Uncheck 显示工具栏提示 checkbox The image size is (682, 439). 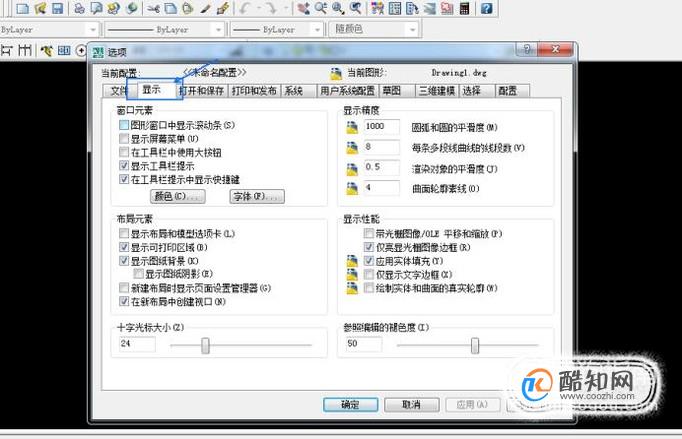124,166
